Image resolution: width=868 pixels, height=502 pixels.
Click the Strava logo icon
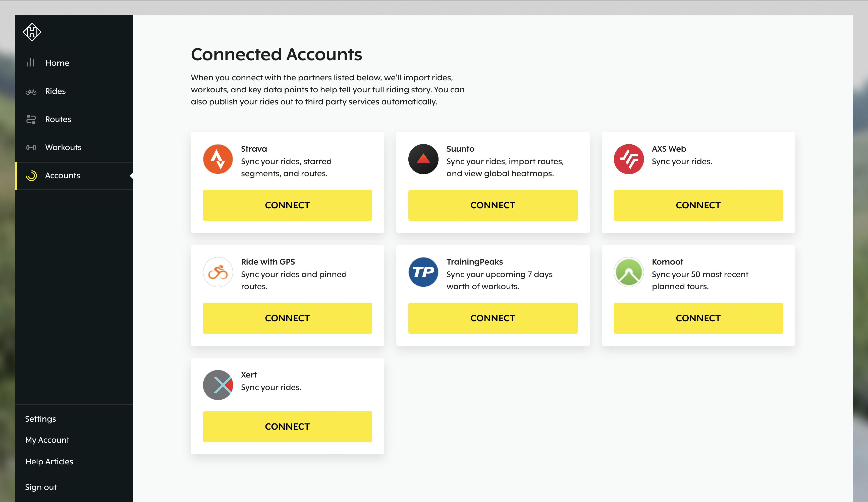click(x=218, y=159)
